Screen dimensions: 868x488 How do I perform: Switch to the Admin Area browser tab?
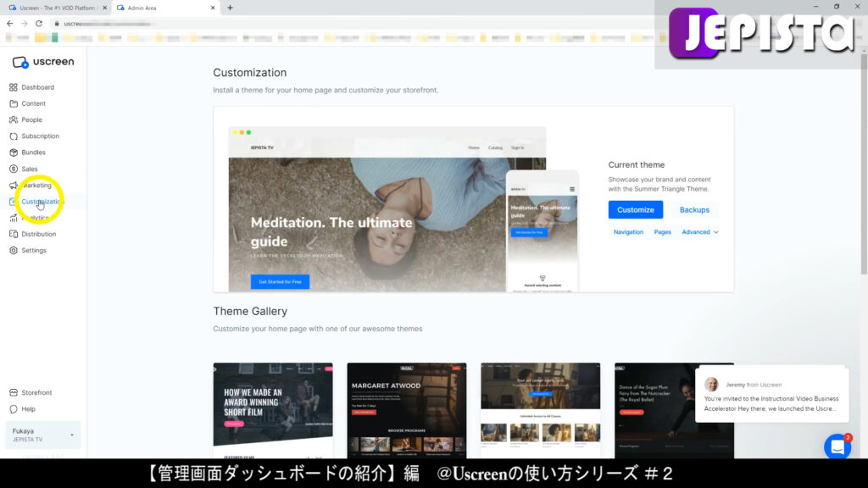(165, 8)
